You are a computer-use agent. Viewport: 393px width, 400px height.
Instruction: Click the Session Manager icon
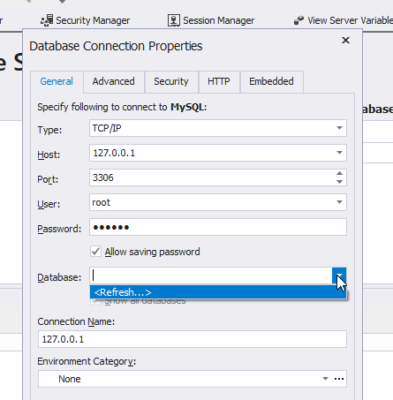(174, 20)
